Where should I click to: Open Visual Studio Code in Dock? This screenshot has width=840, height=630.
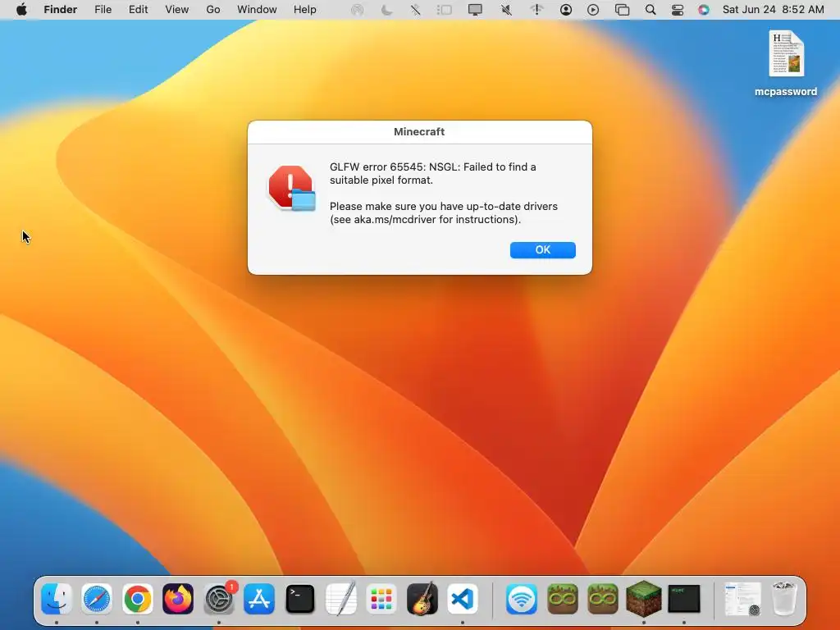[x=463, y=598]
